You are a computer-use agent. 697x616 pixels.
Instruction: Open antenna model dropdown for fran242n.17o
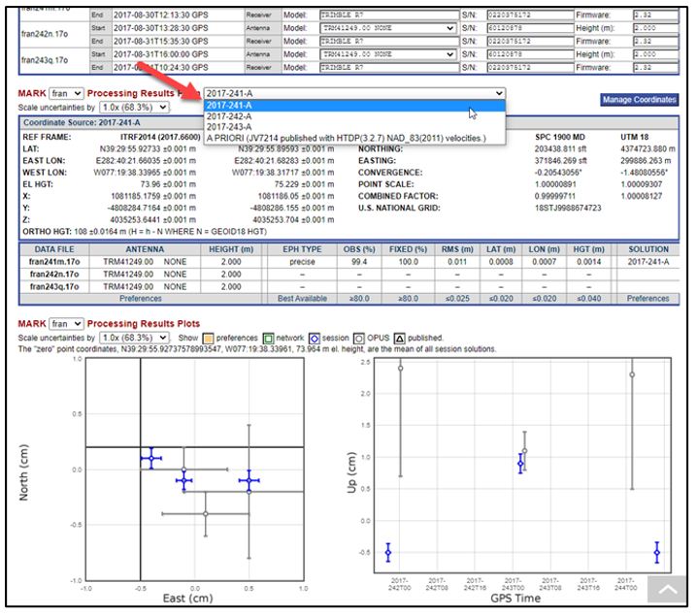click(x=388, y=28)
